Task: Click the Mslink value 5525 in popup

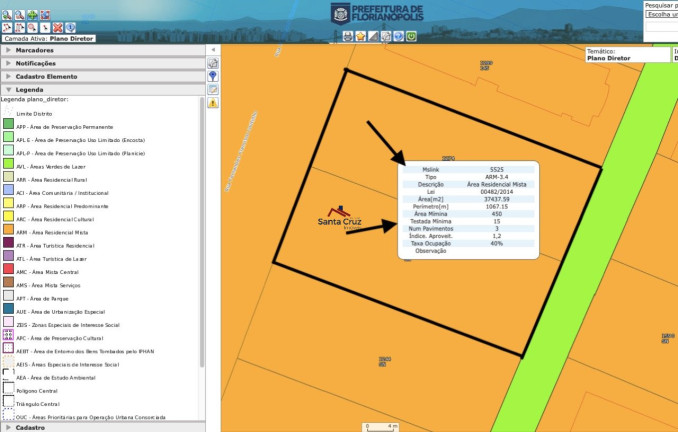Action: (496, 170)
